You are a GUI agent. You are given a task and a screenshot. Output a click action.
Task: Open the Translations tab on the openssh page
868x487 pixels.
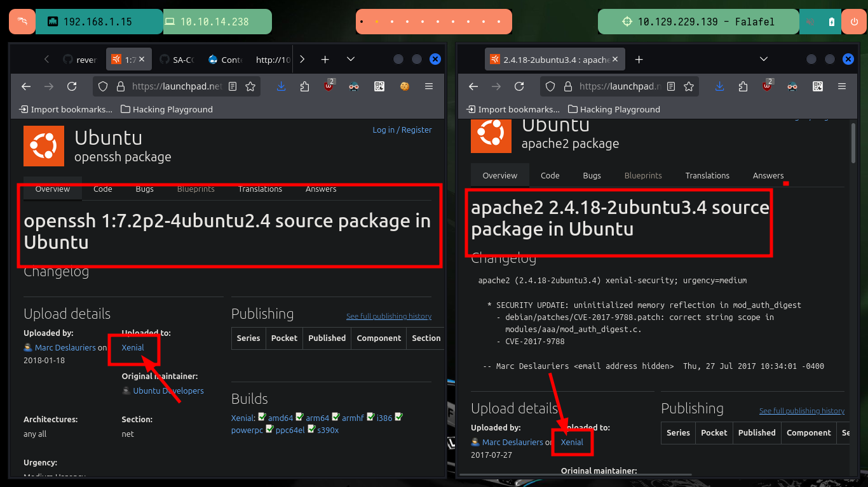260,189
